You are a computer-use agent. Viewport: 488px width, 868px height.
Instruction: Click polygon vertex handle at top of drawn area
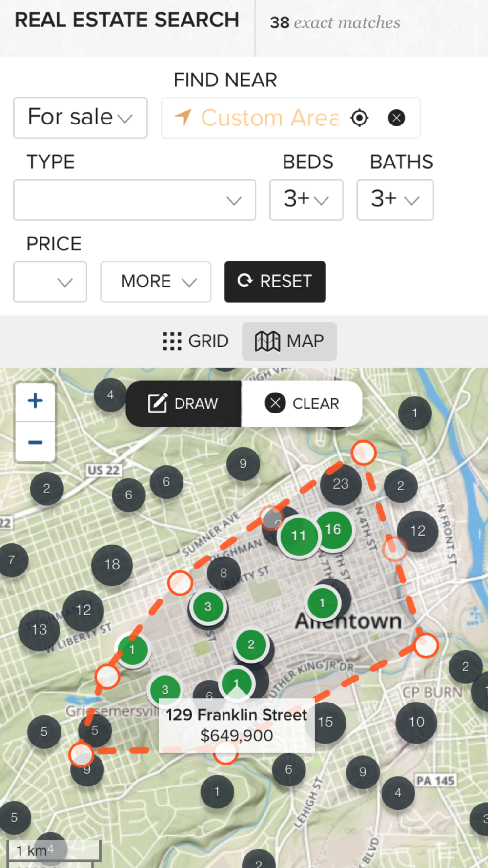point(363,453)
